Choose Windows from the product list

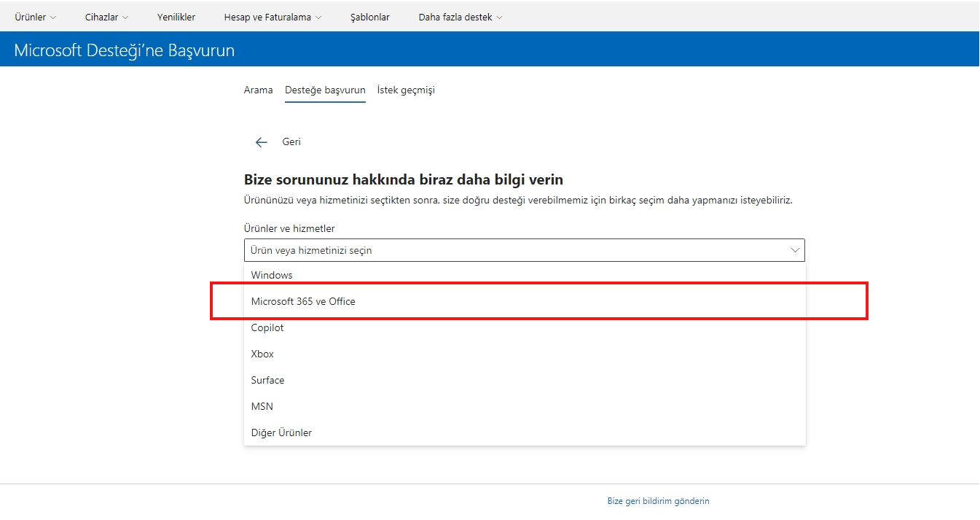pos(525,275)
